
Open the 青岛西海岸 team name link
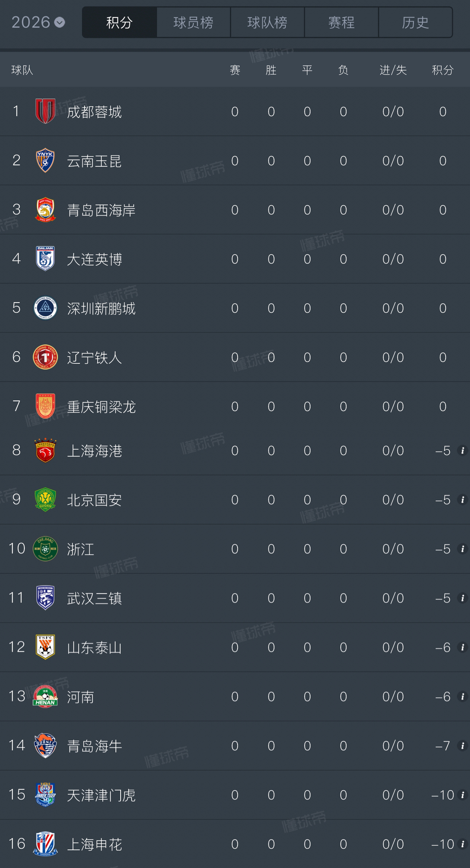click(101, 210)
